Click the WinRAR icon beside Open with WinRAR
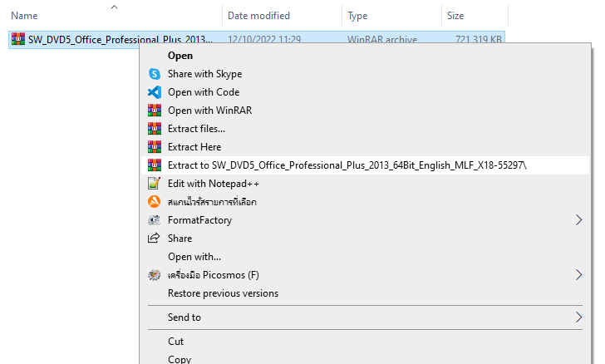Viewport: 605px width, 364px height. (x=155, y=111)
